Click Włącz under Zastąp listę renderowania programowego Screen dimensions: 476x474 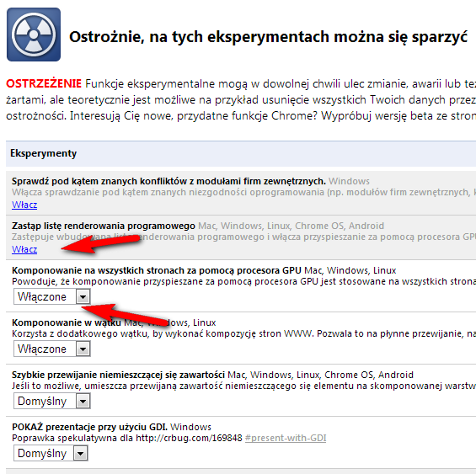click(24, 249)
